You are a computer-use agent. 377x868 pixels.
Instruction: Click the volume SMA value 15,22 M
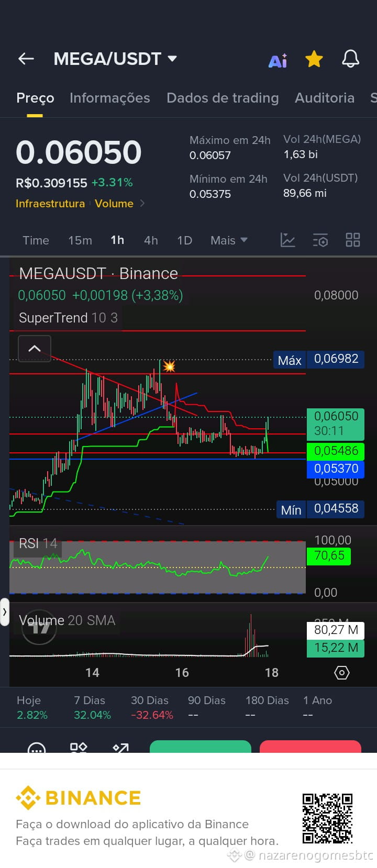(335, 648)
